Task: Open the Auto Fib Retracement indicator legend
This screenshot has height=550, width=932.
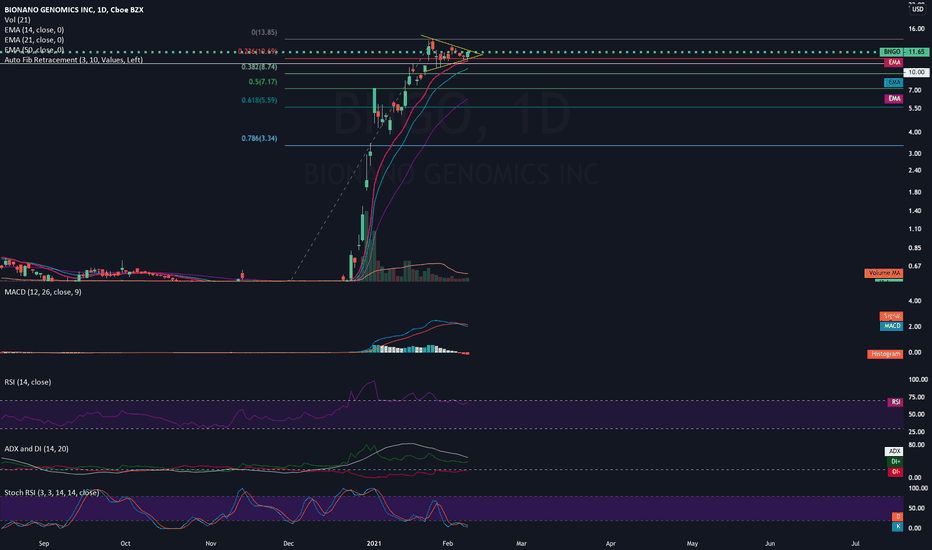Action: click(x=73, y=60)
